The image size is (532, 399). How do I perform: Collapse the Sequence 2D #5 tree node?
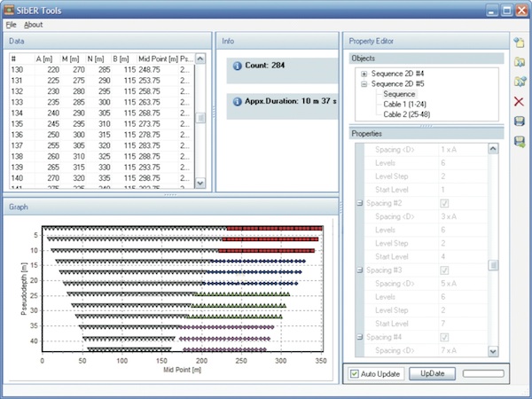coord(364,83)
